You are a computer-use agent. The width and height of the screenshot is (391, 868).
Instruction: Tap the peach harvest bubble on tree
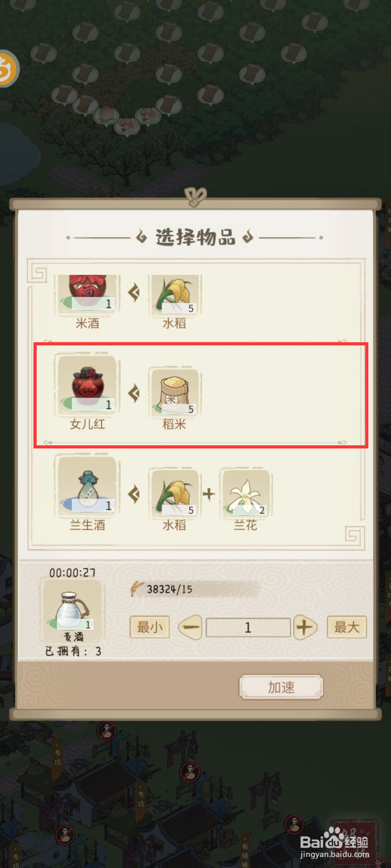pos(106,114)
